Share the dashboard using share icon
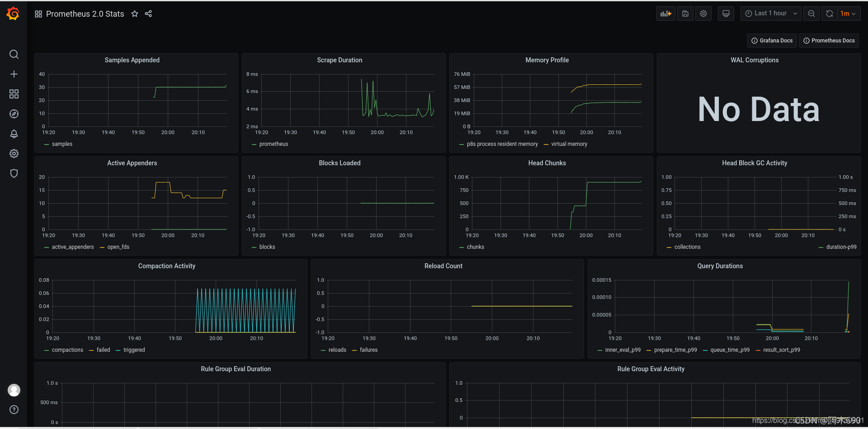Viewport: 868px width, 429px height. point(148,14)
